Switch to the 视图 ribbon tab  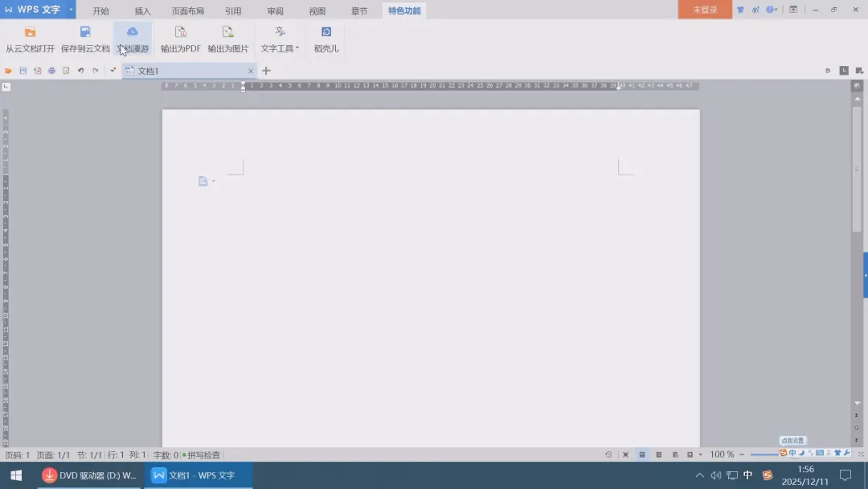click(x=317, y=10)
